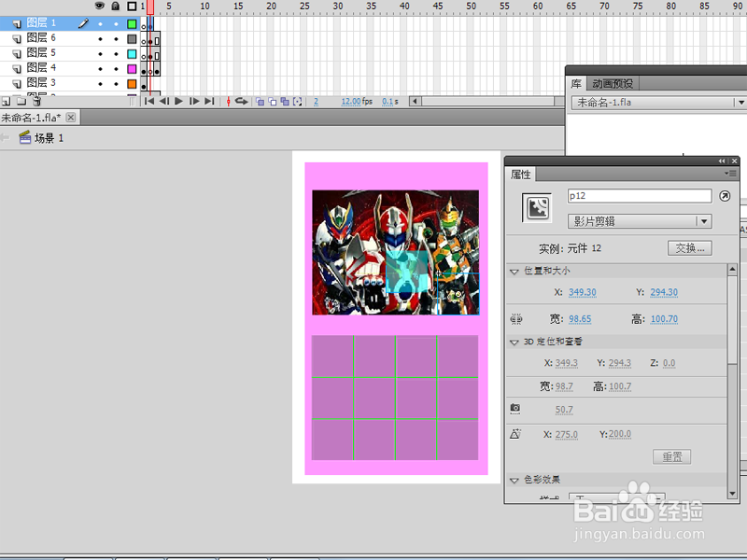Click the pencil icon on 图层 1
Image resolution: width=747 pixels, height=560 pixels.
click(x=83, y=22)
